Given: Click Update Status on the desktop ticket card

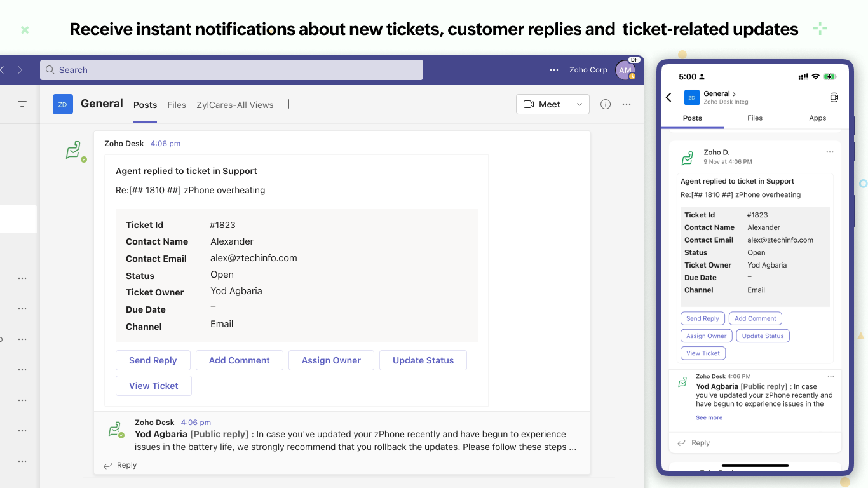Looking at the screenshot, I should [x=423, y=360].
